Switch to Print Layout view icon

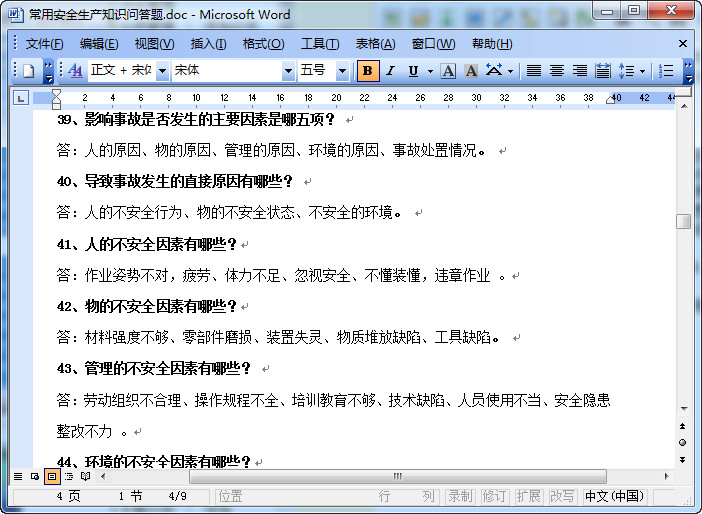point(52,476)
